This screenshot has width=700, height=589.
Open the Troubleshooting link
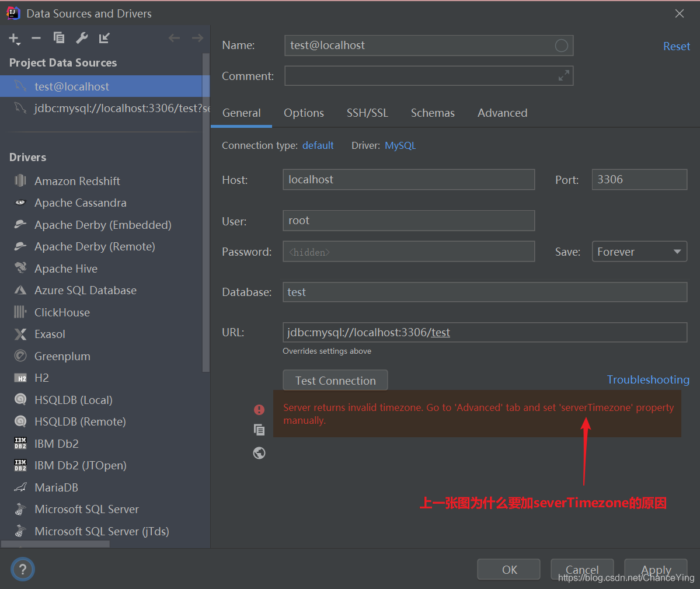coord(648,379)
